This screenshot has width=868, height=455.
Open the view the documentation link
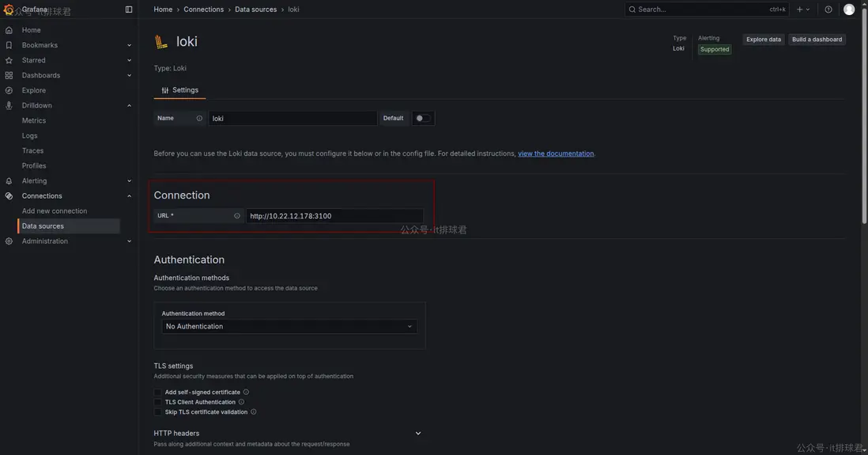(x=556, y=154)
